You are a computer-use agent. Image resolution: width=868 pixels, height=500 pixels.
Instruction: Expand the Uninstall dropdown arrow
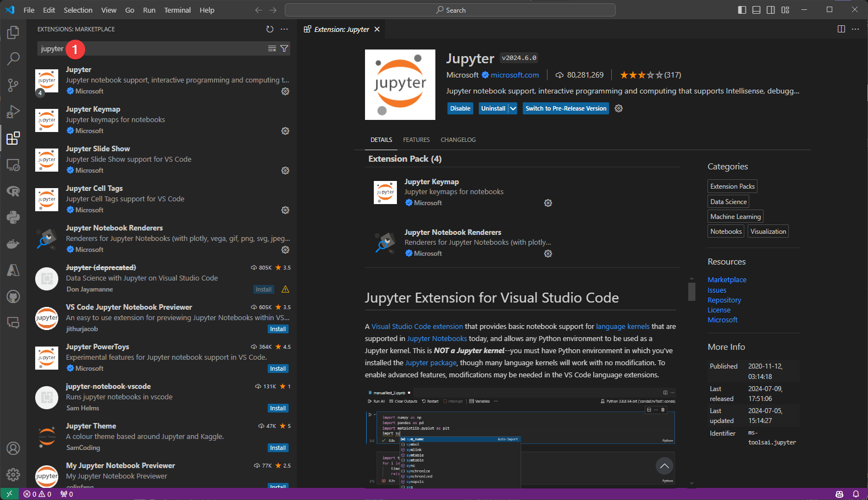pos(513,108)
